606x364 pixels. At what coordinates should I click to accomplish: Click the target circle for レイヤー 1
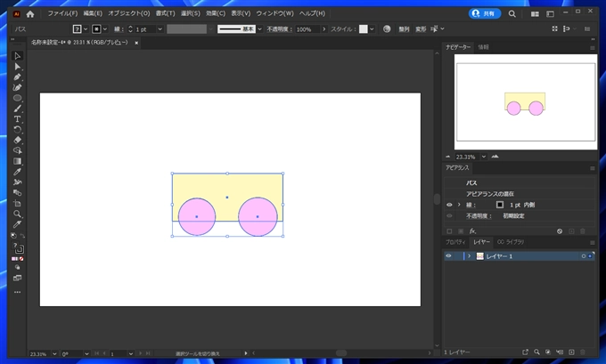click(583, 256)
